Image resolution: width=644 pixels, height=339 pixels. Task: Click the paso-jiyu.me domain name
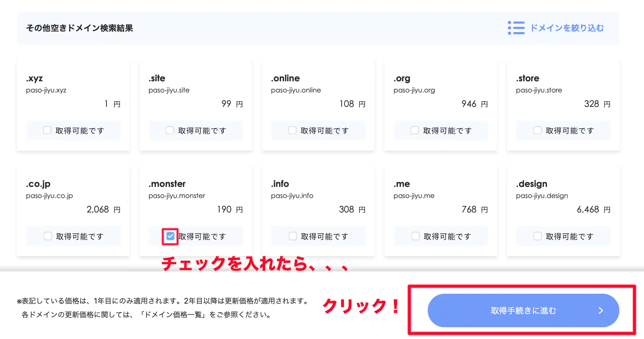click(414, 196)
